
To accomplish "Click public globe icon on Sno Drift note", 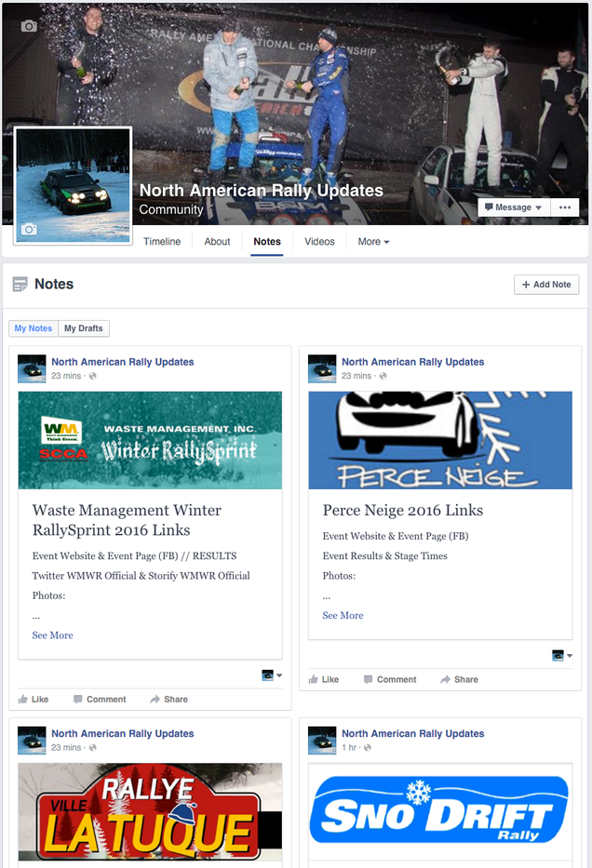I will click(367, 747).
